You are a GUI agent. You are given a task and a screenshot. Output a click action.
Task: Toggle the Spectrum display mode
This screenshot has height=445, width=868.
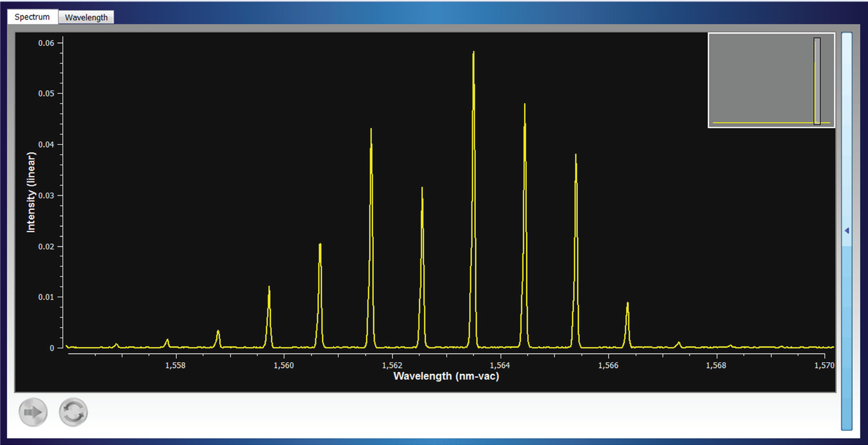click(x=32, y=16)
